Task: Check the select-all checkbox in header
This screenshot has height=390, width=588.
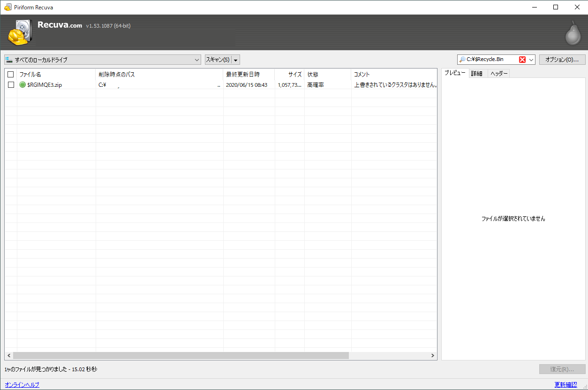Action: coord(11,75)
